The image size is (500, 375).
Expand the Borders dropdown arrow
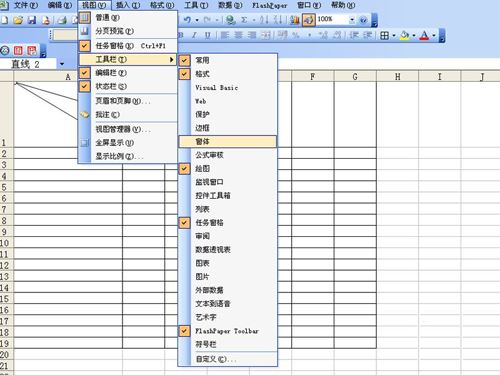tap(394, 35)
